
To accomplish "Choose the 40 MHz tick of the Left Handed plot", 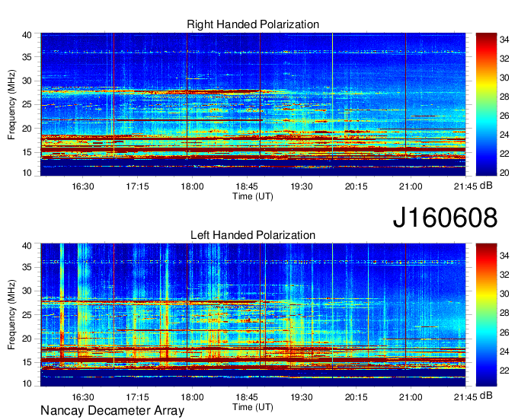I will 27,246.
